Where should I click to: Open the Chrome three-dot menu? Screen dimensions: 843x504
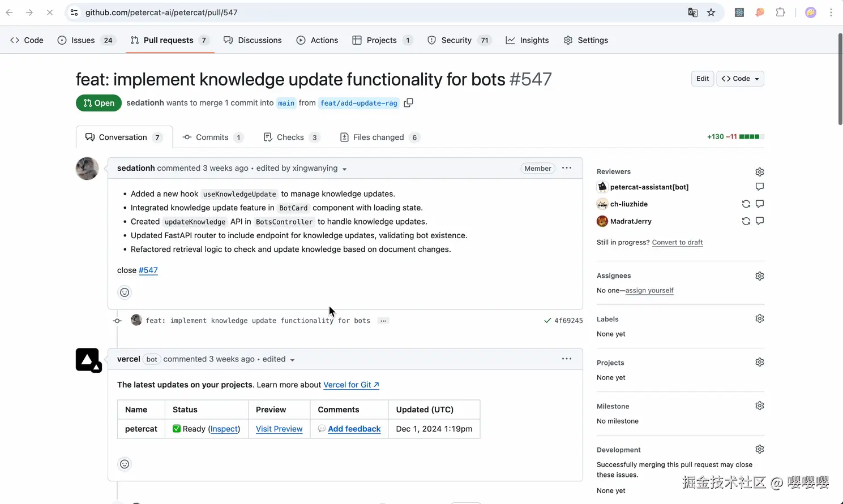(x=831, y=12)
